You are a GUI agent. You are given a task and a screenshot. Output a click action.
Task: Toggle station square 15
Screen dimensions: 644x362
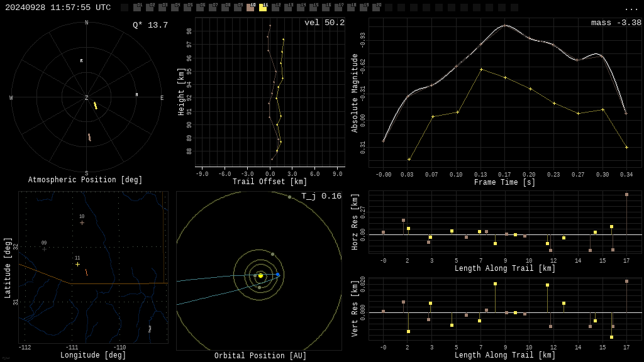pos(313,8)
